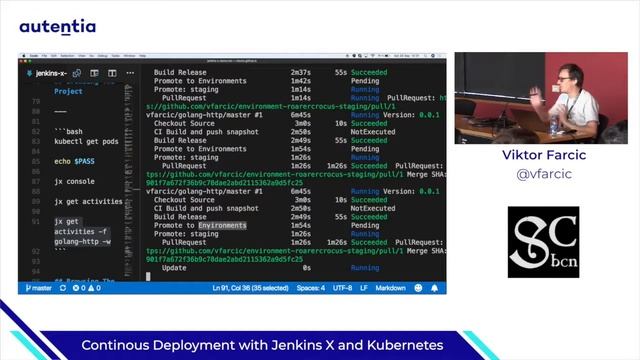This screenshot has width=640, height=360.
Task: Open the more actions ellipsis menu
Action: (x=130, y=73)
